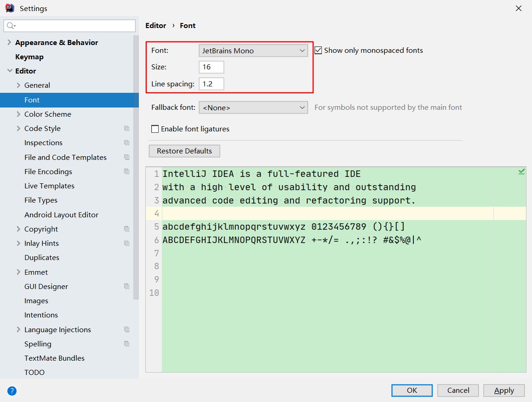The image size is (532, 402).
Task: Click project-level icon beside Spelling
Action: 127,344
